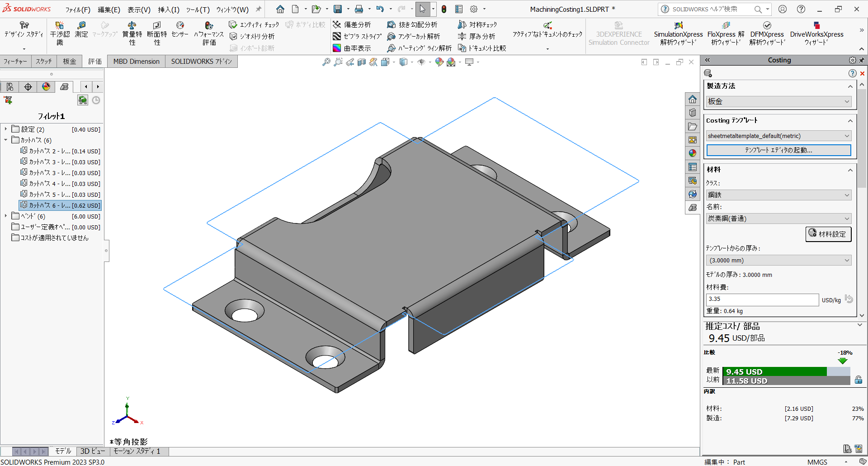Collapse the Costing テンプレート section
The height and width of the screenshot is (466, 868).
point(850,121)
